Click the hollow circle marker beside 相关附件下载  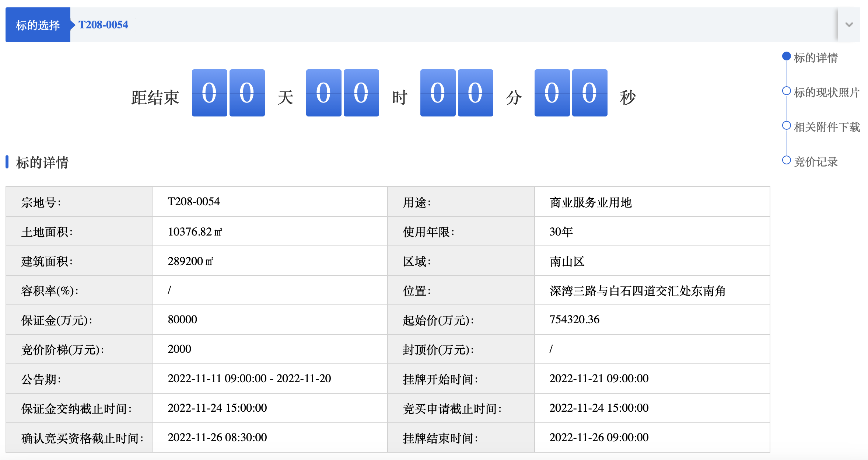point(786,125)
